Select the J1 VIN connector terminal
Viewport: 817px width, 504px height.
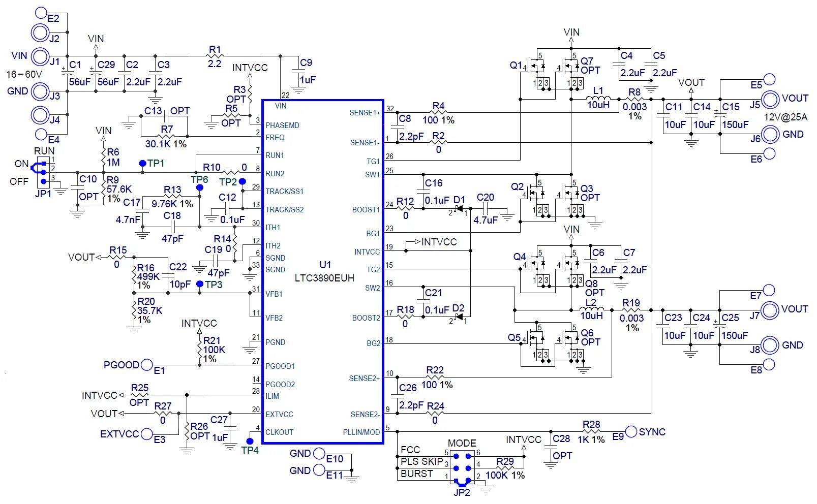tap(40, 56)
